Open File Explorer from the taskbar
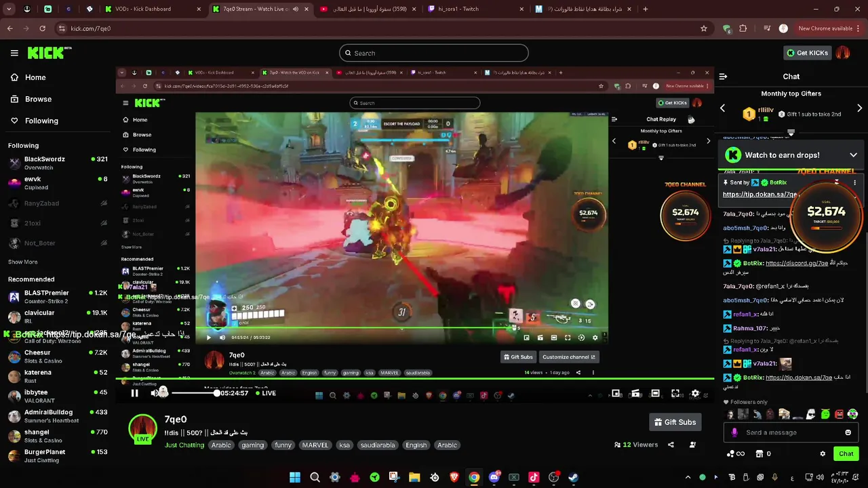Viewport: 868px width, 488px height. [x=414, y=477]
